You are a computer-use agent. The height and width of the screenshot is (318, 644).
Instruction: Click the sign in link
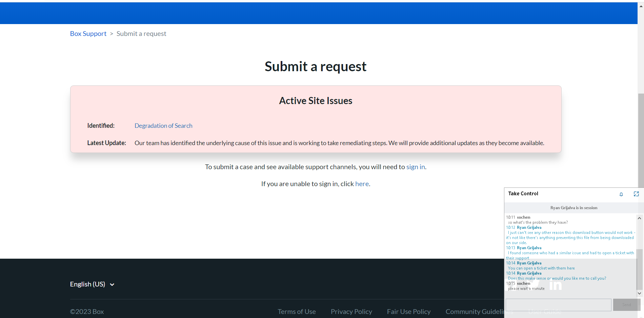click(415, 167)
